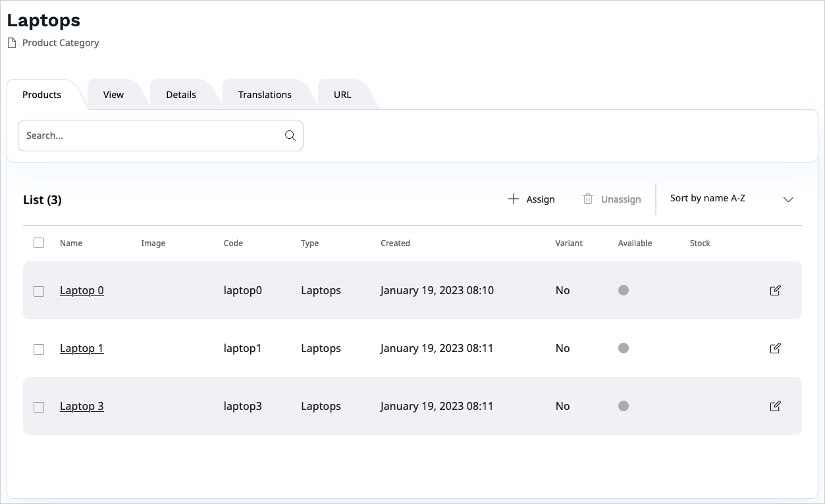Click the Type column header
Viewport: 825px width, 504px height.
(310, 243)
